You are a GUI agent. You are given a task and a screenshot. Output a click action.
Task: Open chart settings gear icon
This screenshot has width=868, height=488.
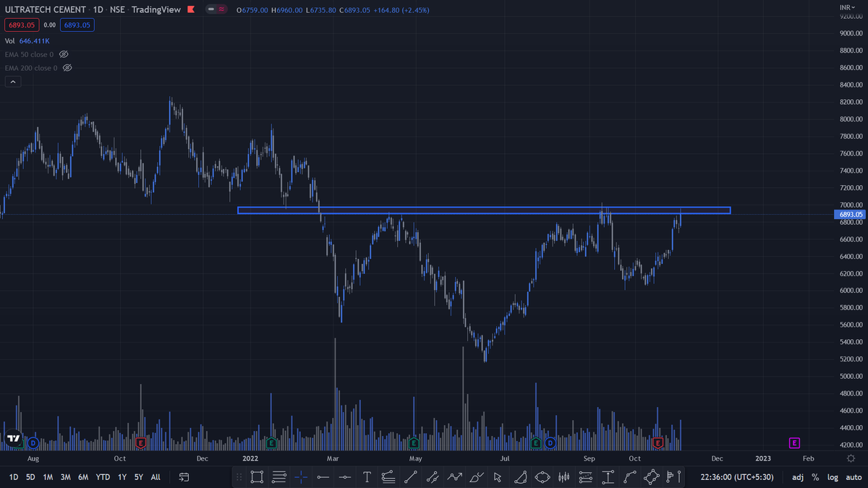coord(851,458)
